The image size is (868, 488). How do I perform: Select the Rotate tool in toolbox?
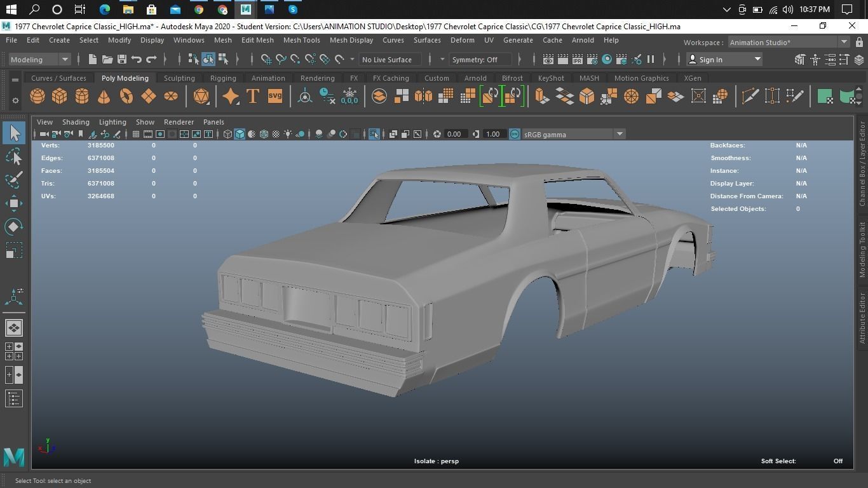(x=14, y=227)
